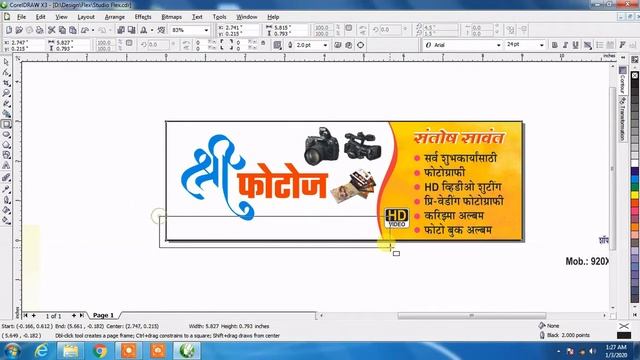The height and width of the screenshot is (360, 640).
Task: Open the Bitmaps menu
Action: pos(171,17)
